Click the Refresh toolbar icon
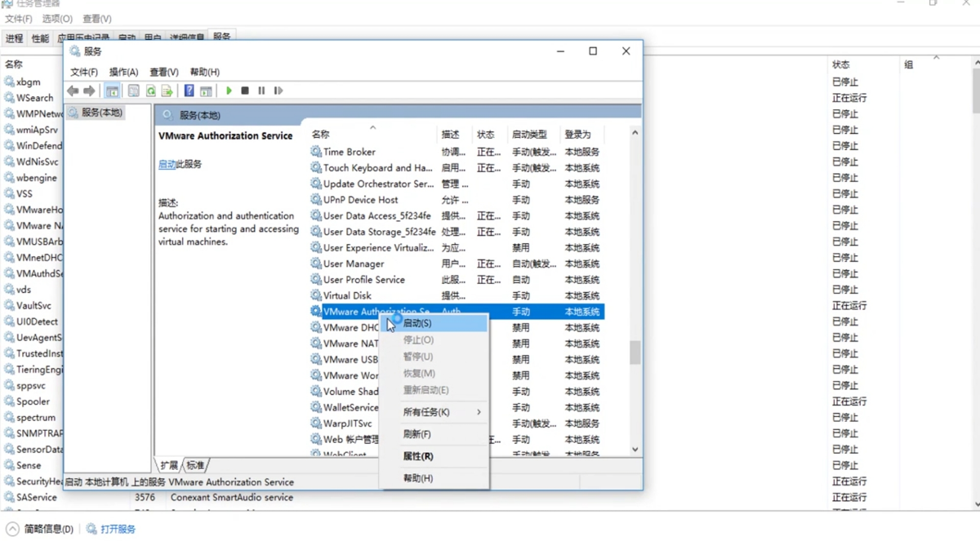980x541 pixels. click(149, 90)
